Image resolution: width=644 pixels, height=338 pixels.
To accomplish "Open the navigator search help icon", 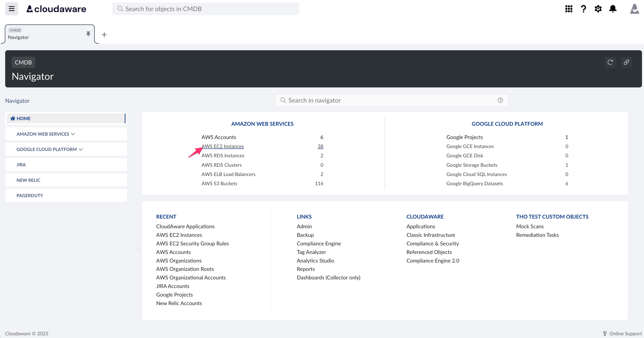I will pos(500,100).
